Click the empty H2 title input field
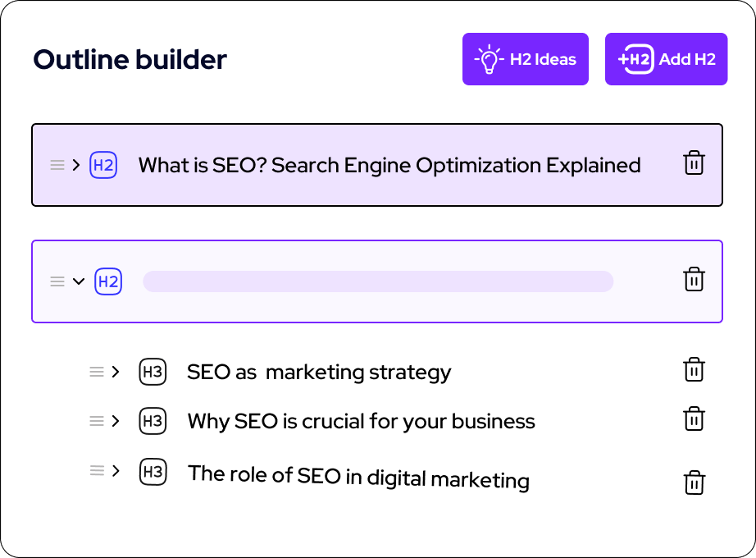This screenshot has width=756, height=558. (378, 281)
